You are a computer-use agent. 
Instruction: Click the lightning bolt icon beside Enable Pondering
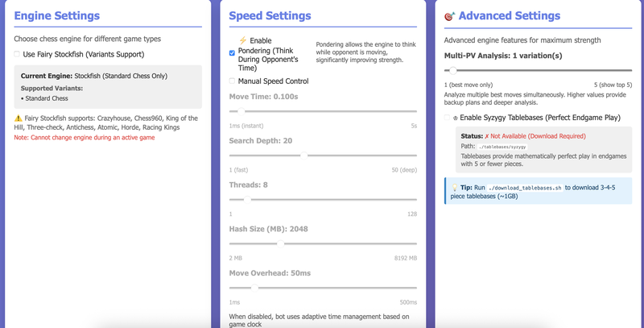243,40
